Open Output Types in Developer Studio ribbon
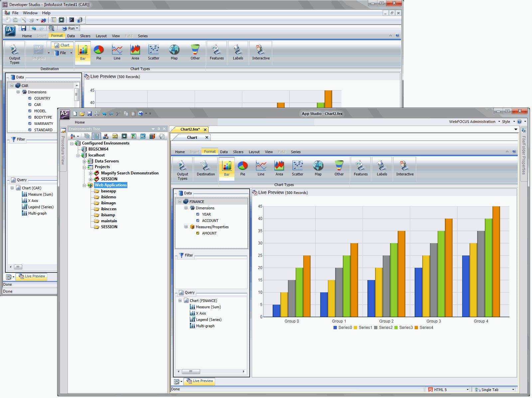This screenshot has height=398, width=532. tap(15, 53)
